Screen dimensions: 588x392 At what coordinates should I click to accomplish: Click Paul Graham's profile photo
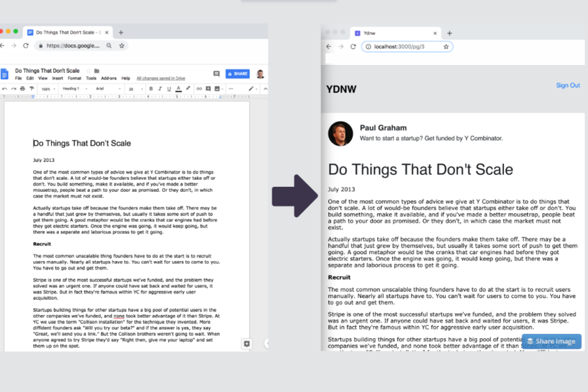click(340, 134)
